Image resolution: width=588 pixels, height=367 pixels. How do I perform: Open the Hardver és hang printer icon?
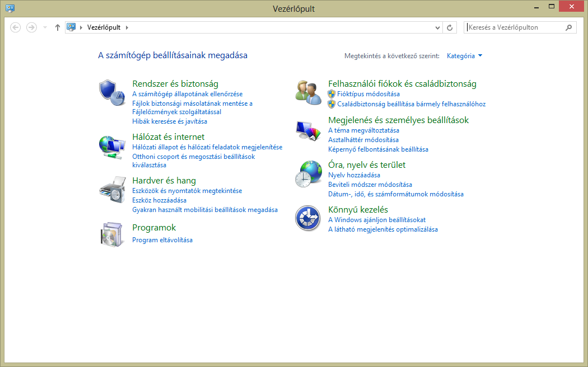pos(112,190)
